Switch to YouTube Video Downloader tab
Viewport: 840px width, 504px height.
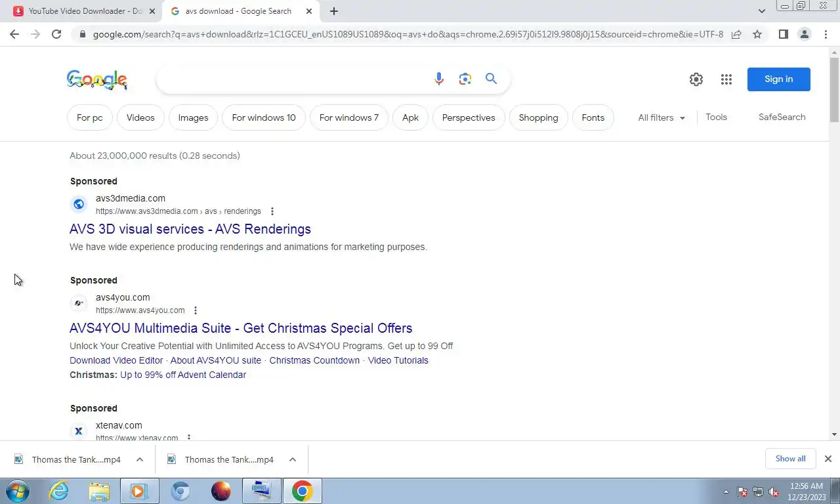point(84,11)
